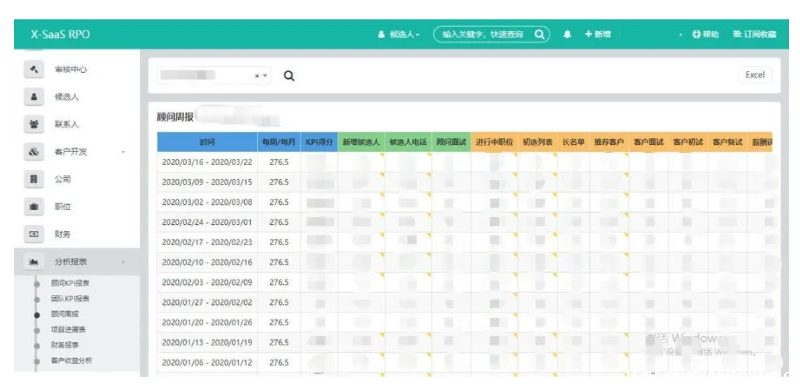
Task: Open the notification bell in header
Action: tap(567, 35)
